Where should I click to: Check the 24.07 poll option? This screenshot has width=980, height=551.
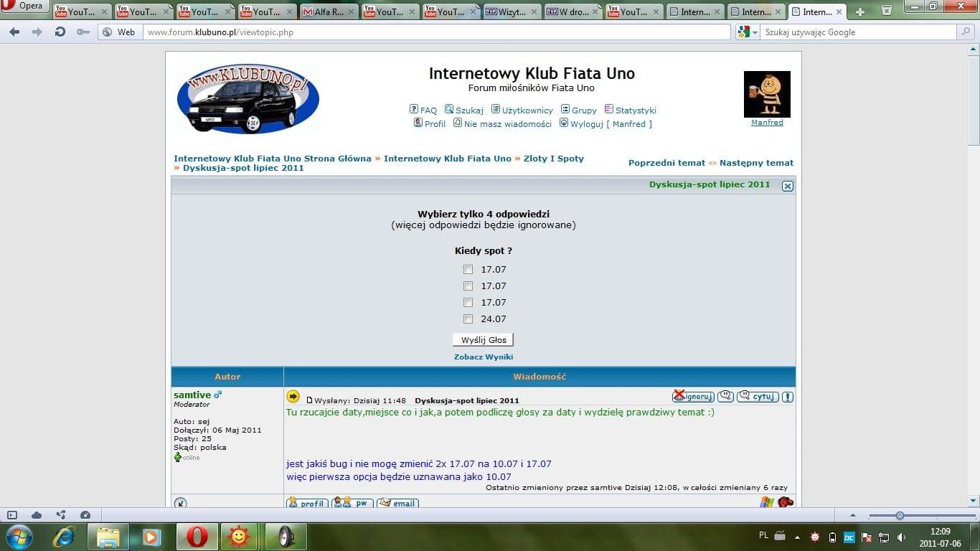[468, 319]
